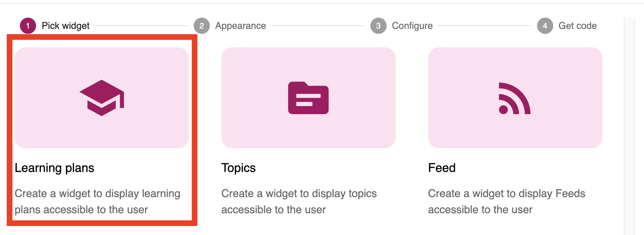Image resolution: width=644 pixels, height=235 pixels.
Task: Click the topics widget description text
Action: 299,201
